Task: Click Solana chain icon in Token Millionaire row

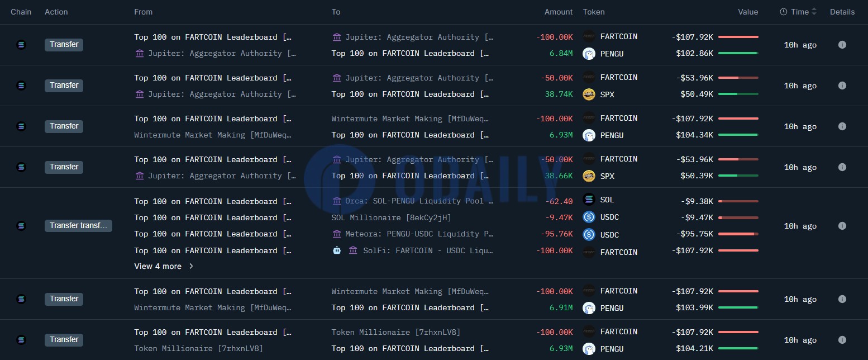Action: click(x=21, y=340)
